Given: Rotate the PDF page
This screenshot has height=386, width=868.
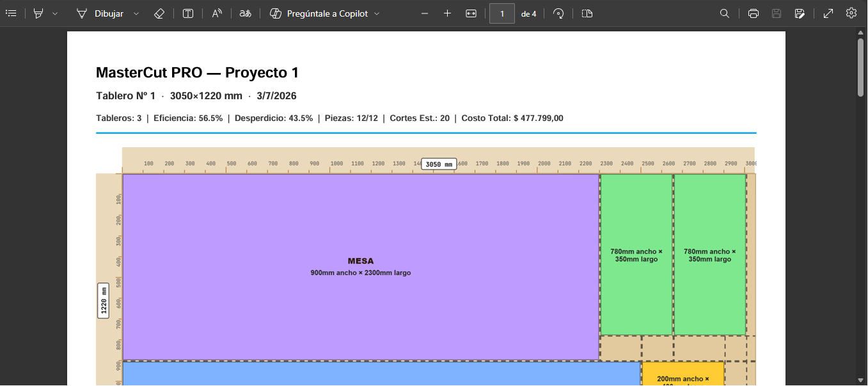Looking at the screenshot, I should click(558, 13).
